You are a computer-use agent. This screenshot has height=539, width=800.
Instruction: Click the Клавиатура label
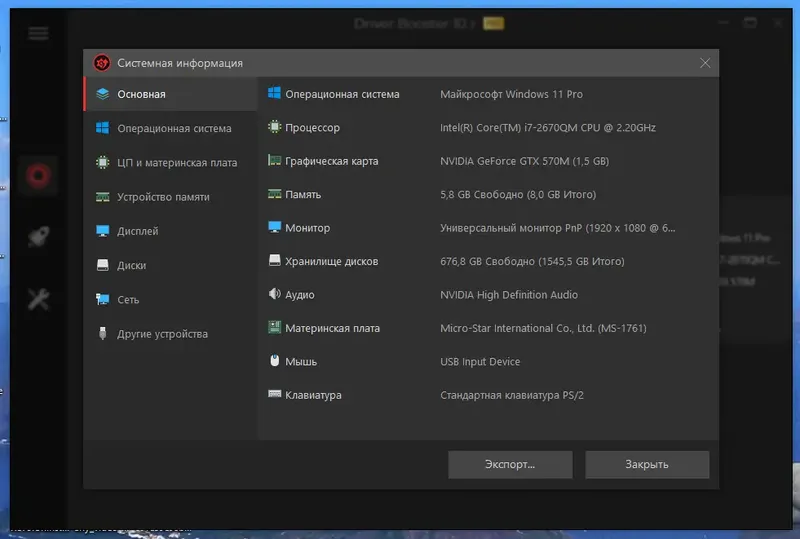(x=313, y=395)
